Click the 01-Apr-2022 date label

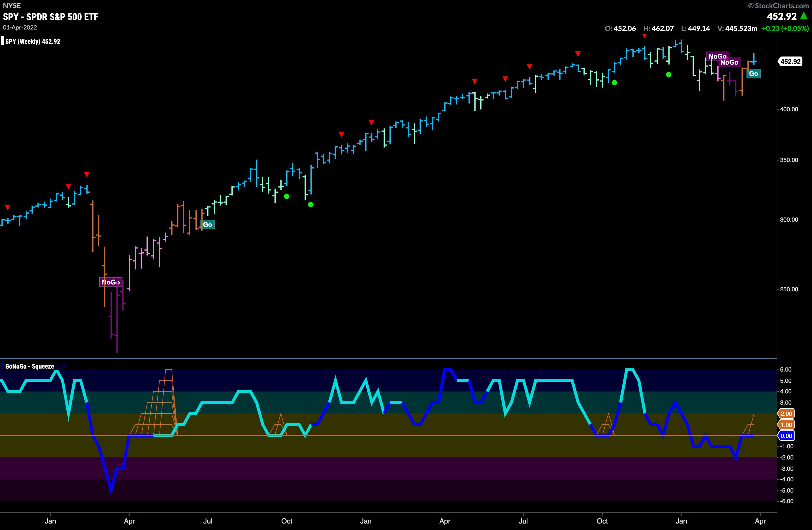(x=20, y=27)
